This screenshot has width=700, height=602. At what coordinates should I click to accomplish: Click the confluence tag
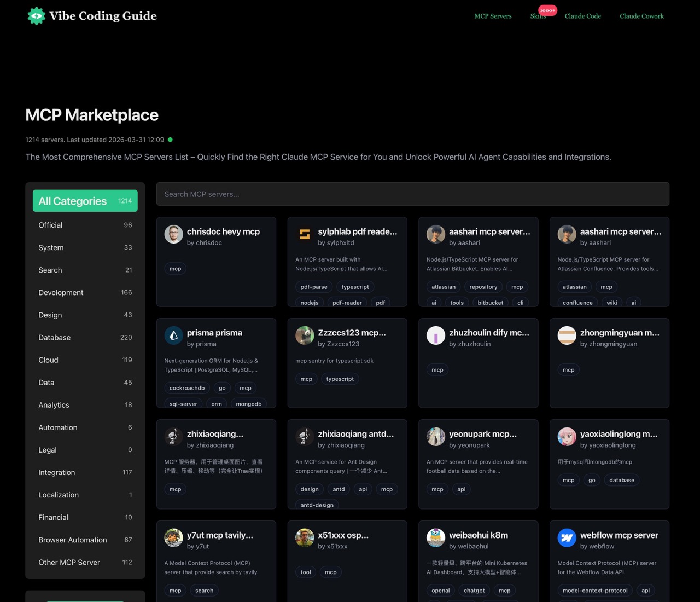[577, 303]
